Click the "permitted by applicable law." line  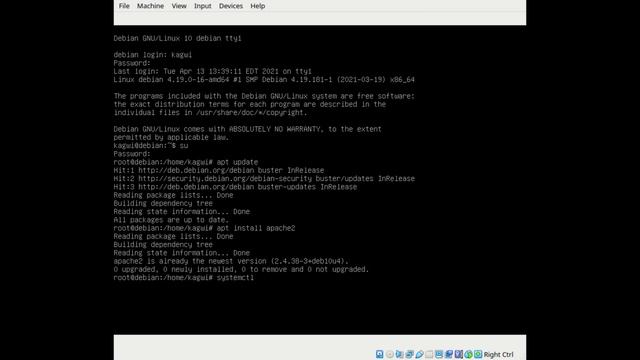(x=171, y=138)
